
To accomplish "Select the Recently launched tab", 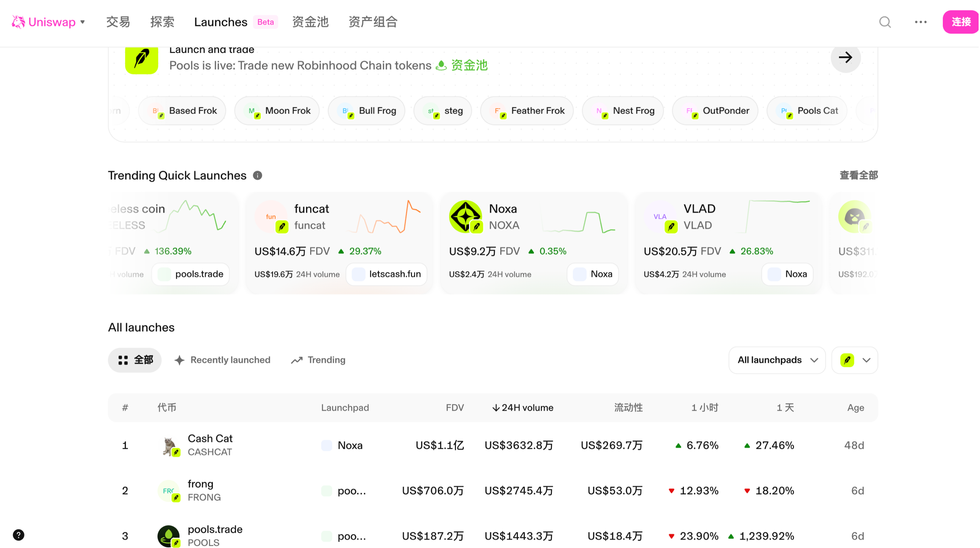I will pyautogui.click(x=223, y=360).
